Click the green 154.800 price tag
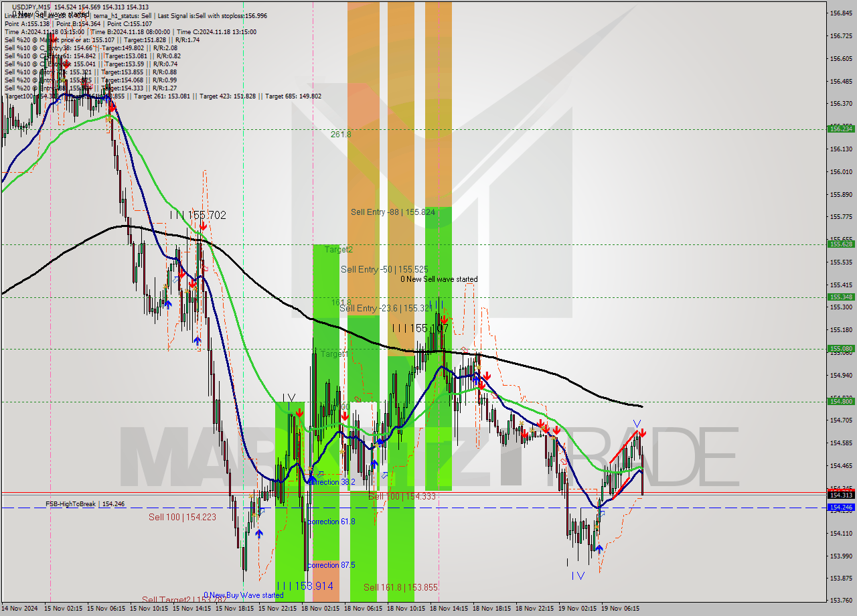 pyautogui.click(x=841, y=402)
